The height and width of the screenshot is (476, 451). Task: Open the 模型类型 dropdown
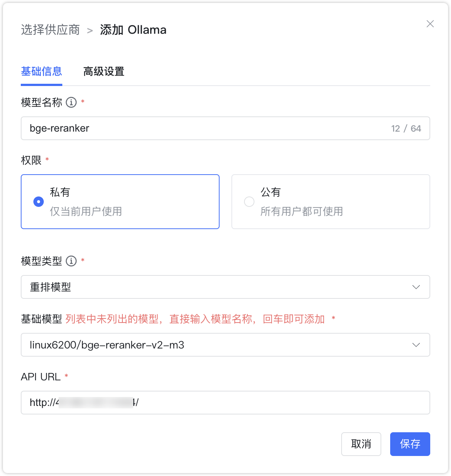225,287
